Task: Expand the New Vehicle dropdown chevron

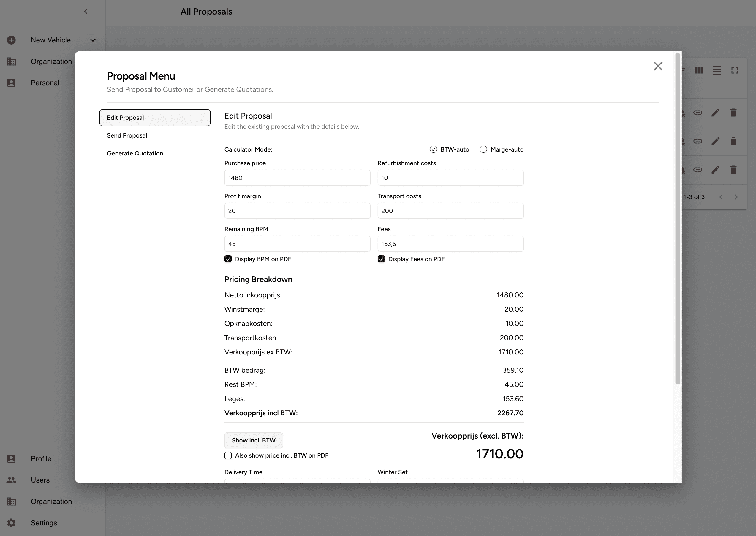Action: coord(93,40)
